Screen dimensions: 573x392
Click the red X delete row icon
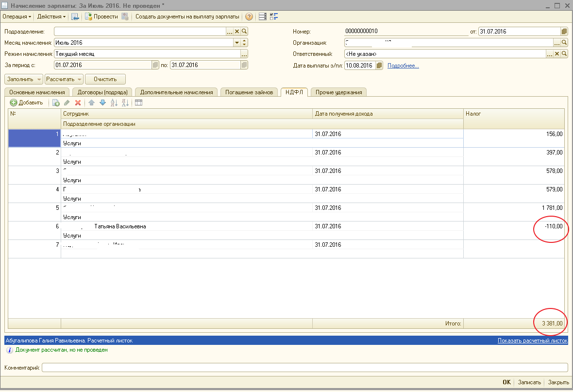(78, 102)
